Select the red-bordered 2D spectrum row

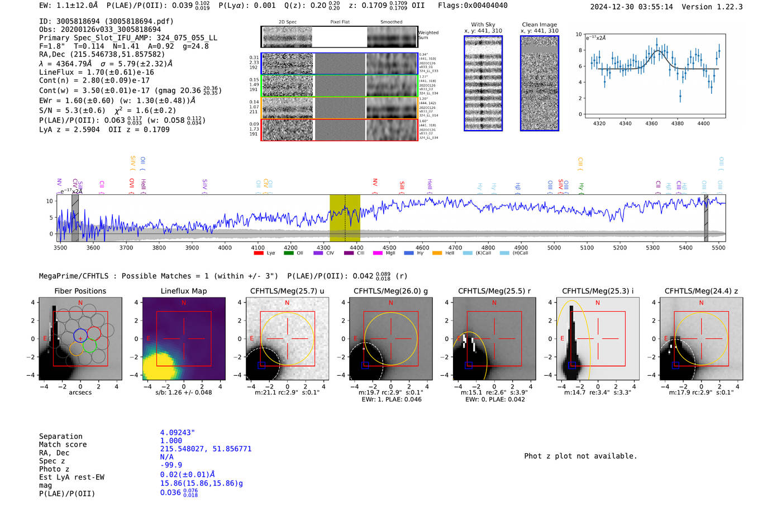coord(340,130)
